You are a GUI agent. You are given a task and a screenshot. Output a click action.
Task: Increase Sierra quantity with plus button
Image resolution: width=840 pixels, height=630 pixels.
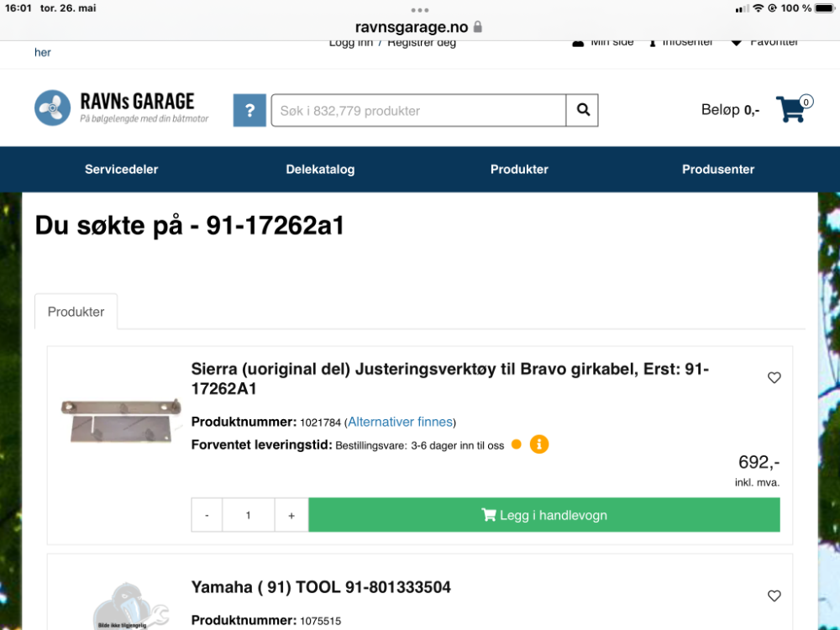point(291,516)
